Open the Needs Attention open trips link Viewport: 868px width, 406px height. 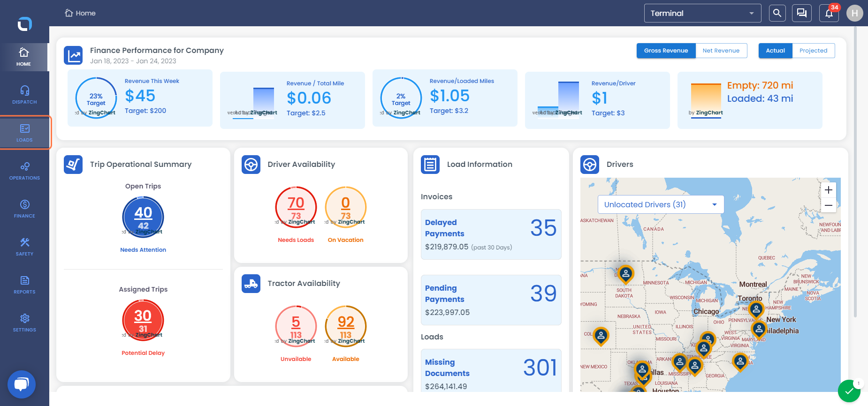pos(143,250)
